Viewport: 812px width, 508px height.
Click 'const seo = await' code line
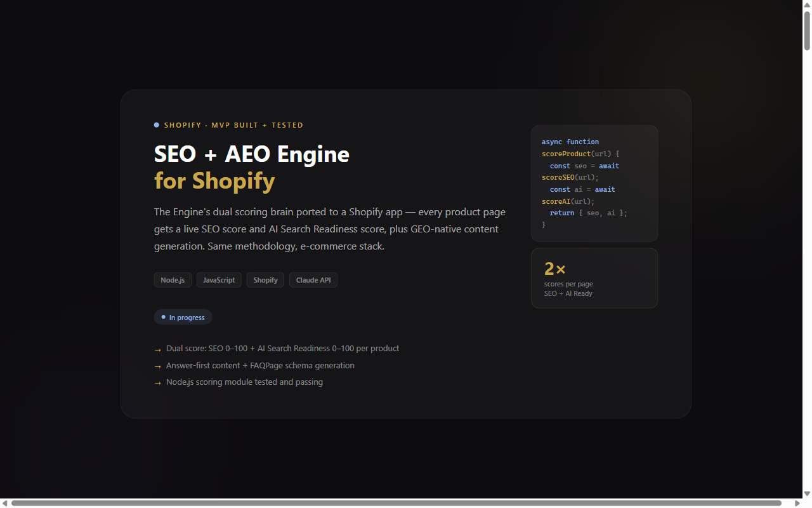(584, 166)
